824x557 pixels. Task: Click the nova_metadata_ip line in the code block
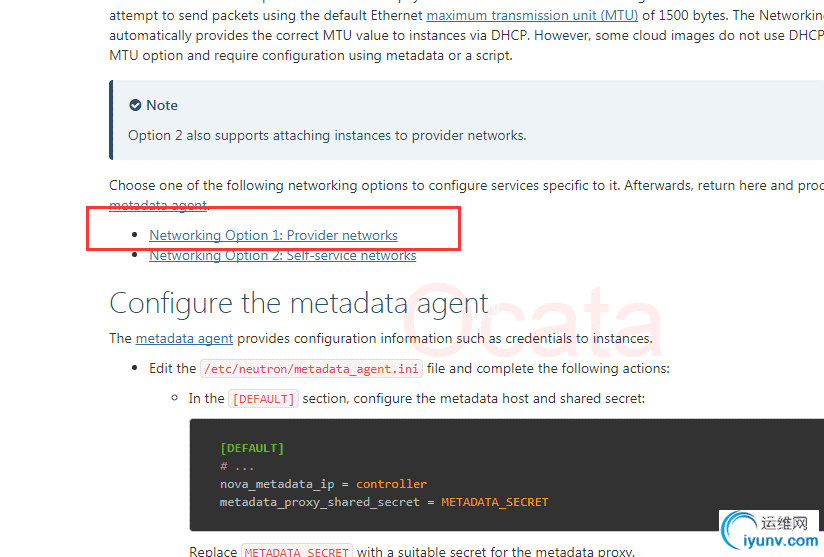(x=323, y=484)
